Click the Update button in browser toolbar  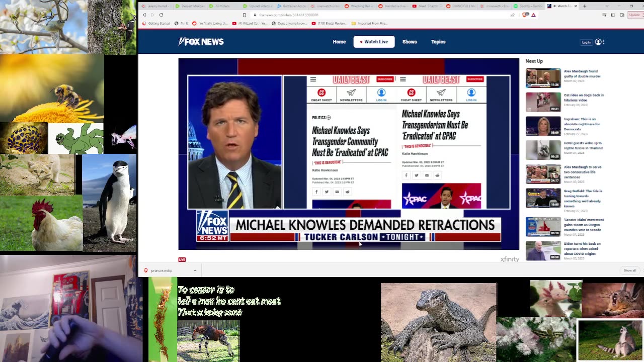(x=635, y=15)
